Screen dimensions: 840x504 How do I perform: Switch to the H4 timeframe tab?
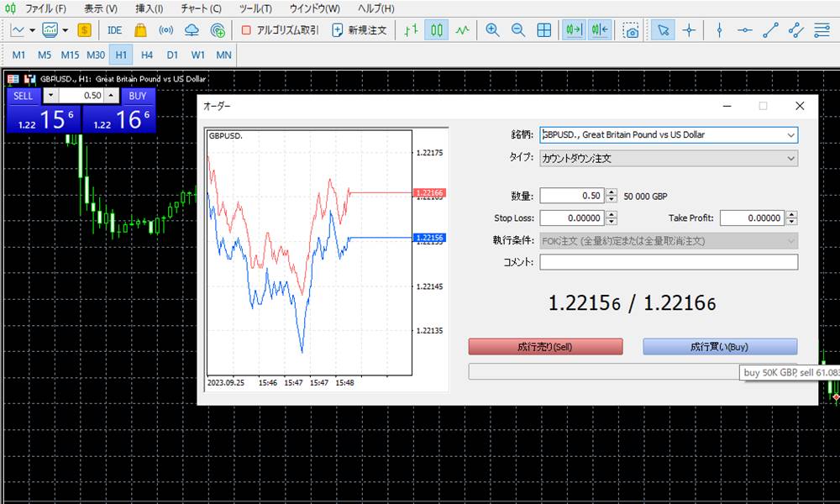click(147, 55)
